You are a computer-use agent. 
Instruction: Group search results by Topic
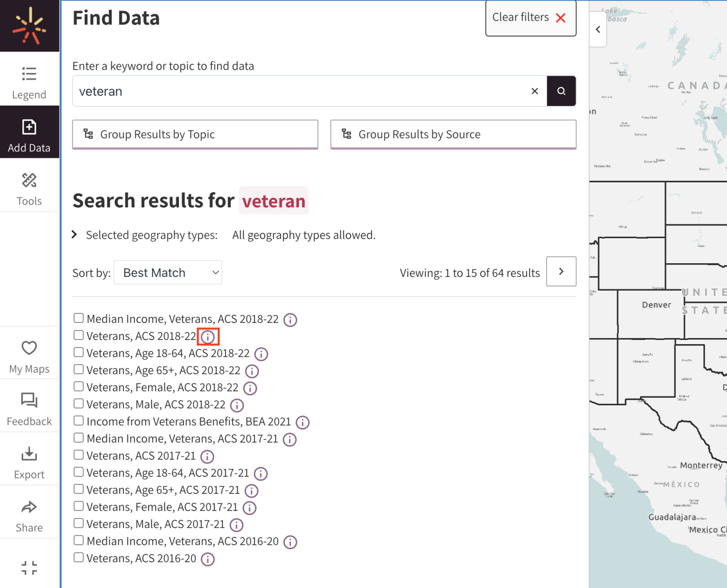(195, 134)
